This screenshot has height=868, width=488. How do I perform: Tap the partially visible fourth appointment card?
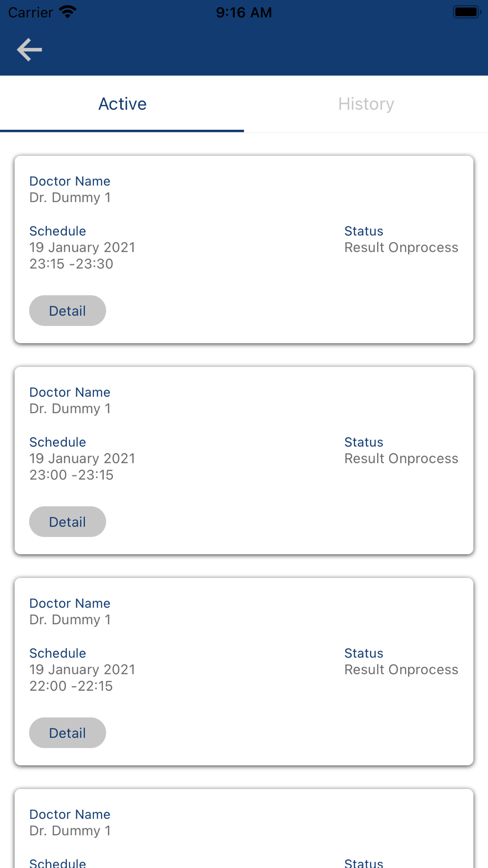tap(244, 828)
